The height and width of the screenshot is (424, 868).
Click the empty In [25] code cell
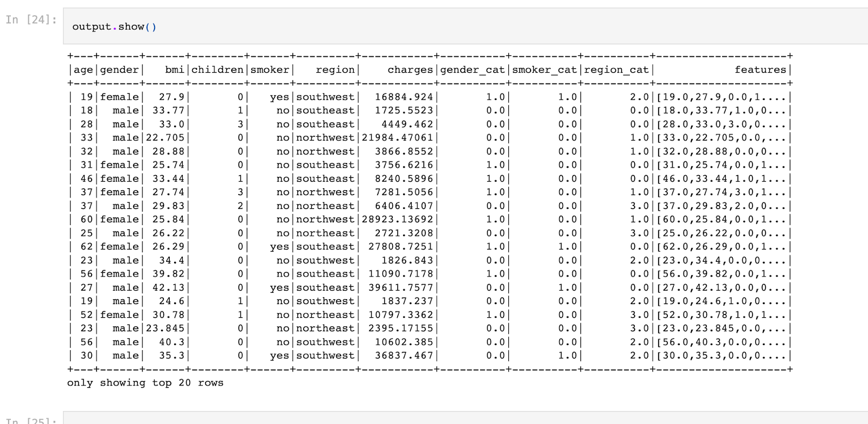tap(434, 419)
